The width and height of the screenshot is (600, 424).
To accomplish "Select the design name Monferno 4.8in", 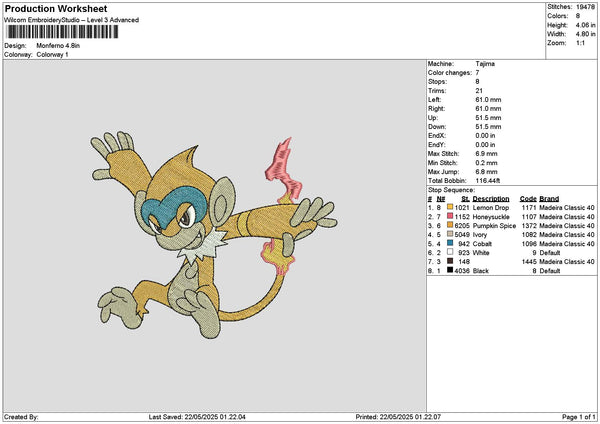I will pos(58,46).
